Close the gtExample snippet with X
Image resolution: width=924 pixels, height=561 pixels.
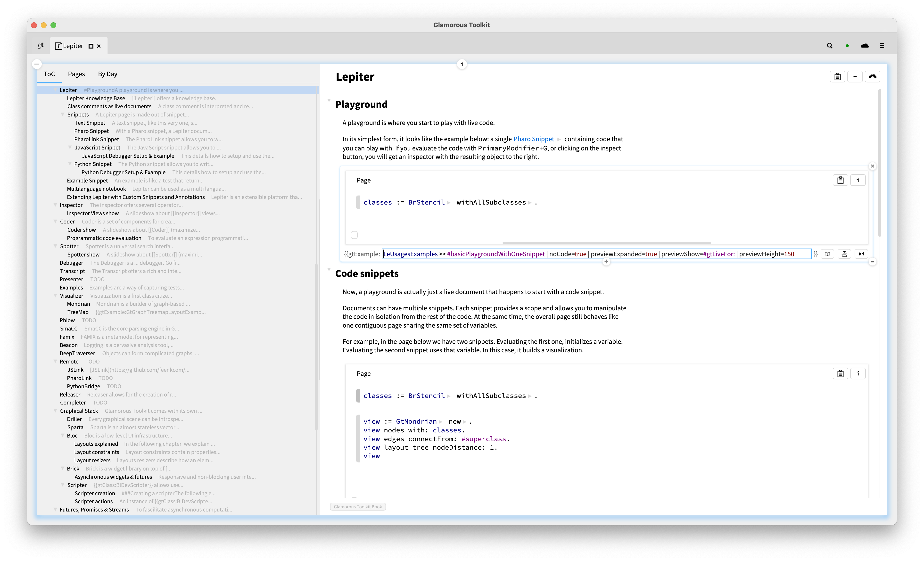coord(872,166)
